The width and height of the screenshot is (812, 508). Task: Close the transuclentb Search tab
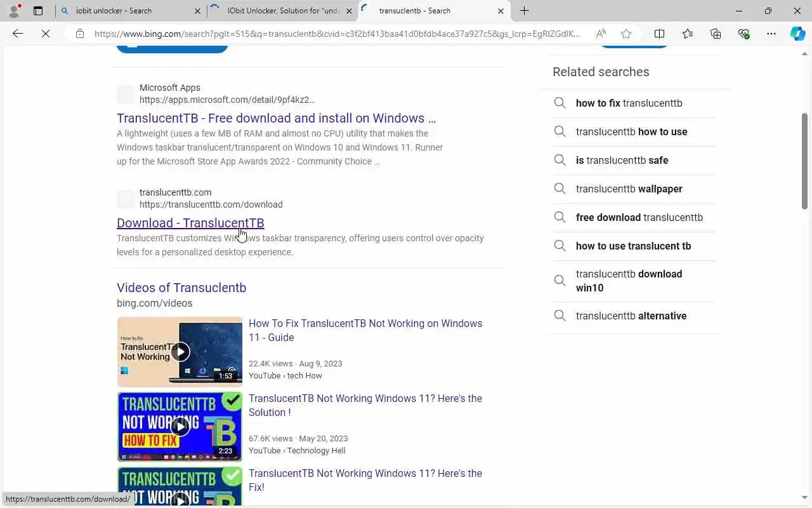[x=501, y=11]
